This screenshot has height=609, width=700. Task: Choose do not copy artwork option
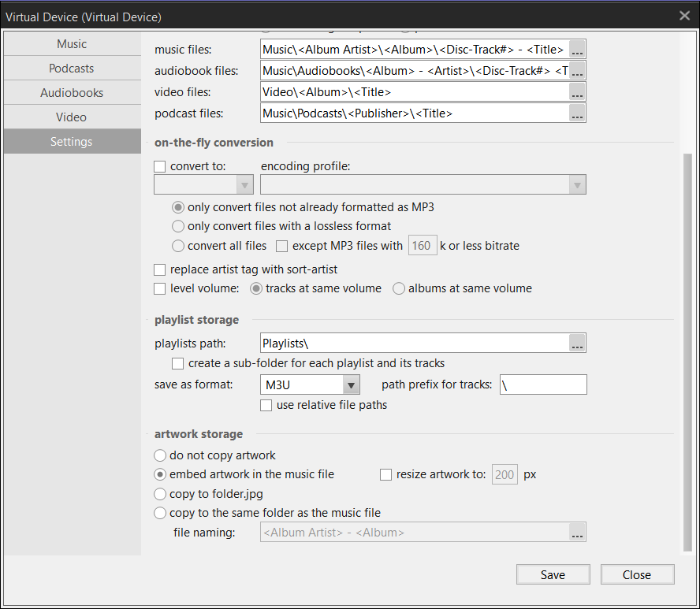tap(160, 455)
